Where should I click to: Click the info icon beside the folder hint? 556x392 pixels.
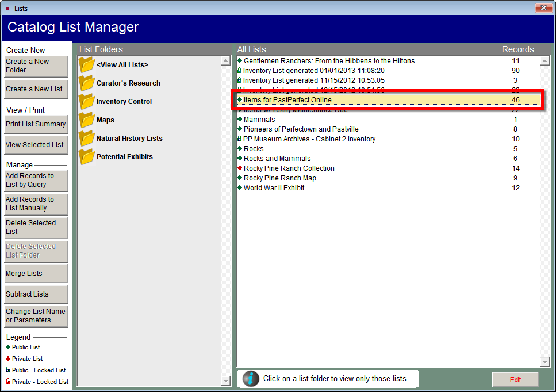click(x=250, y=378)
